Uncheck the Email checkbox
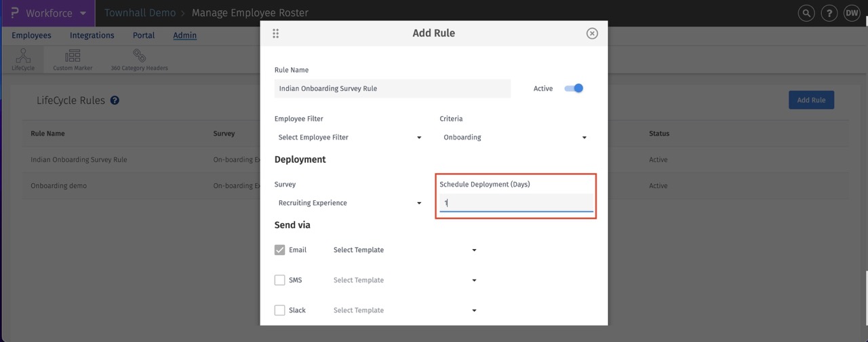 [x=279, y=250]
